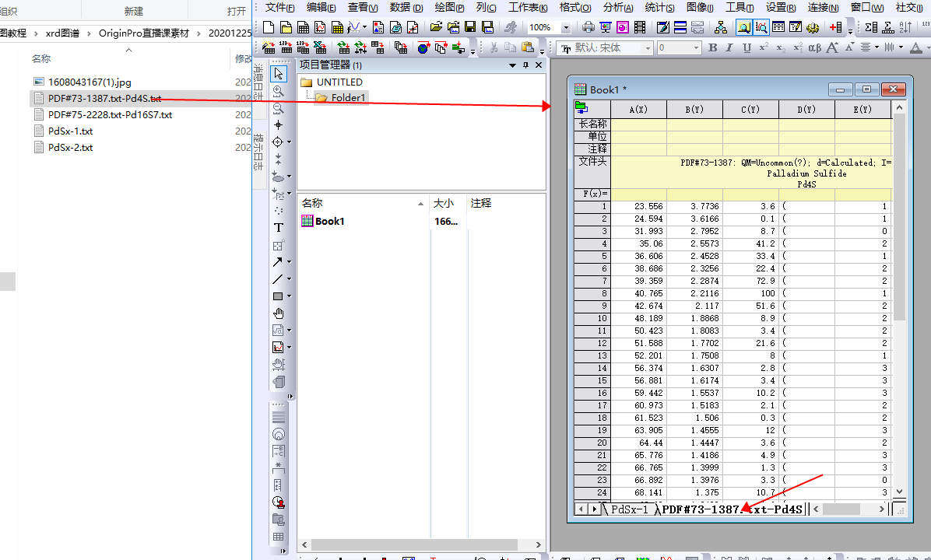Click OriginPro直播课素材 in the Explorer breadcrumb path
The width and height of the screenshot is (931, 560).
pyautogui.click(x=144, y=33)
